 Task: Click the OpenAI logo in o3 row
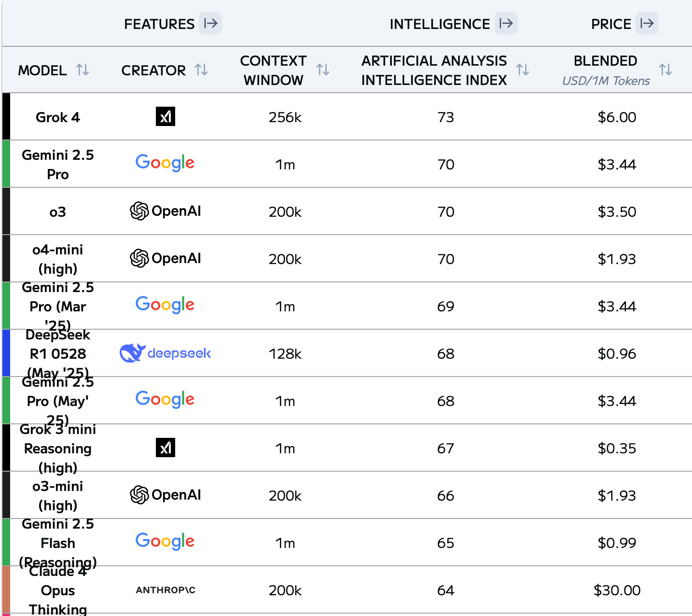click(166, 211)
